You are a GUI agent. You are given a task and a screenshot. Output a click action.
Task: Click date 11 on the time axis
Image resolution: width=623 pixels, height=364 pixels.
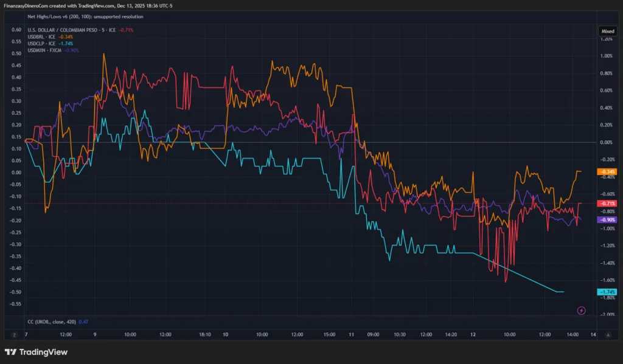(x=351, y=335)
